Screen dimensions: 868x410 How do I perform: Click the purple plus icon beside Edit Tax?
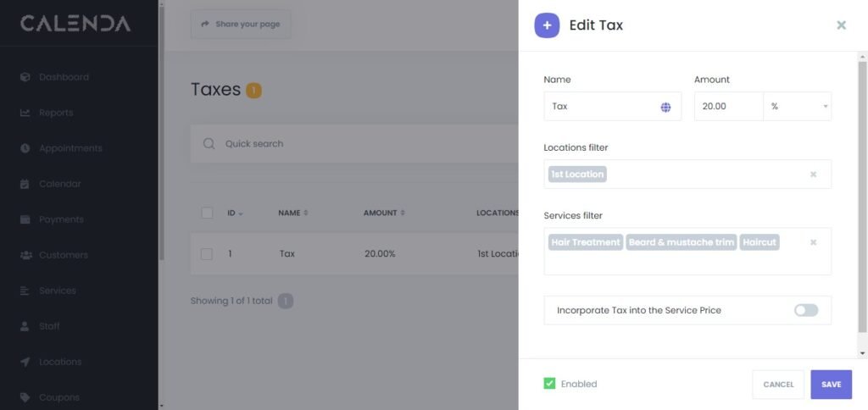[x=547, y=25]
